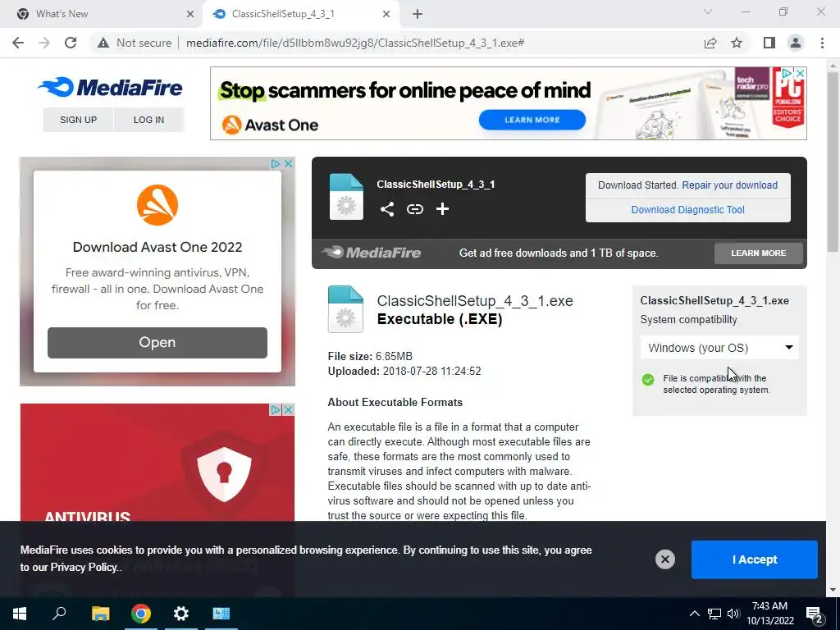Click the share icon for the file
The image size is (840, 630).
coord(387,209)
